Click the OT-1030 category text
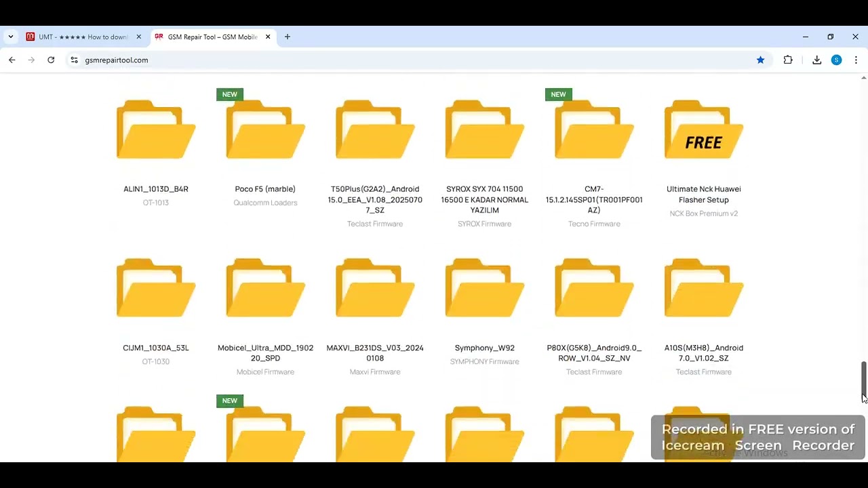868x488 pixels. coord(156,361)
